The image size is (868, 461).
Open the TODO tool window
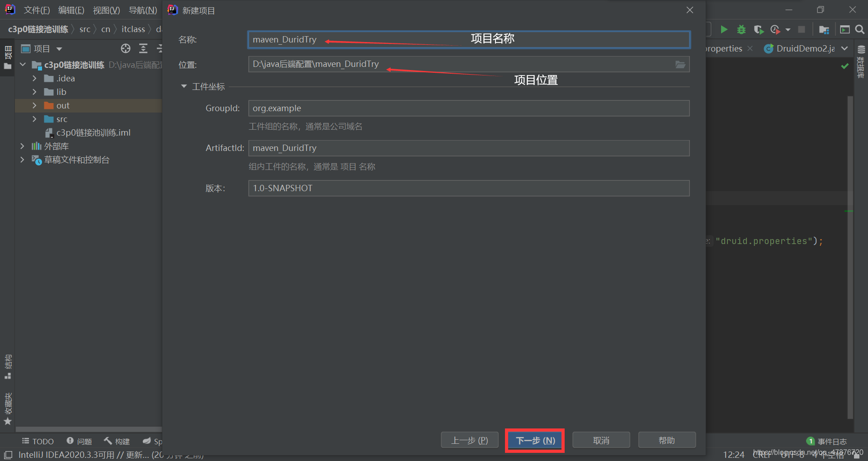tap(38, 441)
